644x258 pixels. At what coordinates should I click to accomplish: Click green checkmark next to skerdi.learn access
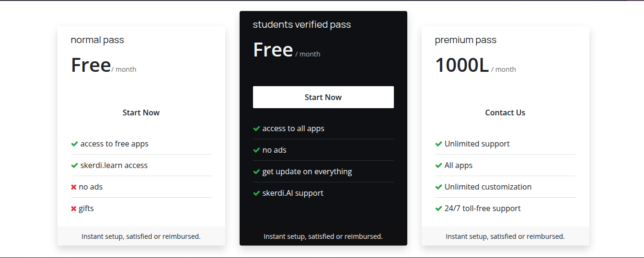click(74, 166)
